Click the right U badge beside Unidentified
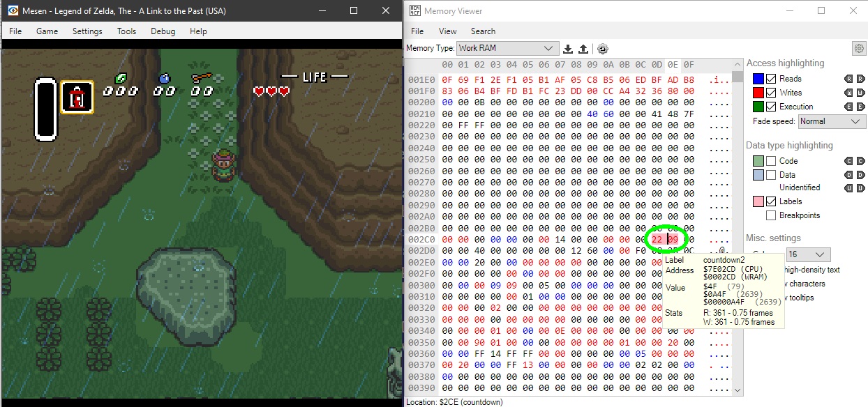The width and height of the screenshot is (868, 407). pos(860,187)
